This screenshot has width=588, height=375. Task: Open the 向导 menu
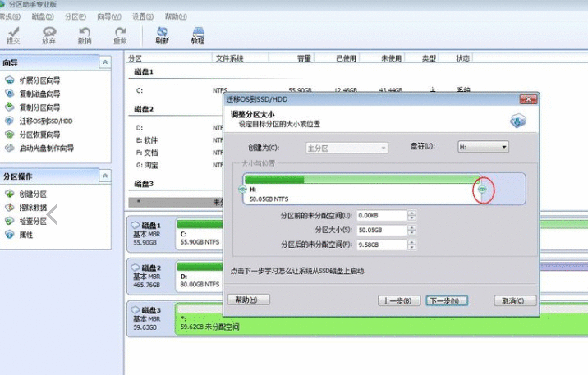(109, 16)
